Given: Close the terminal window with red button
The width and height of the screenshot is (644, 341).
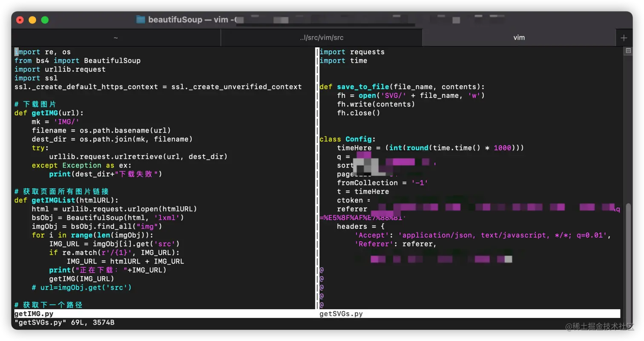Looking at the screenshot, I should pyautogui.click(x=20, y=20).
